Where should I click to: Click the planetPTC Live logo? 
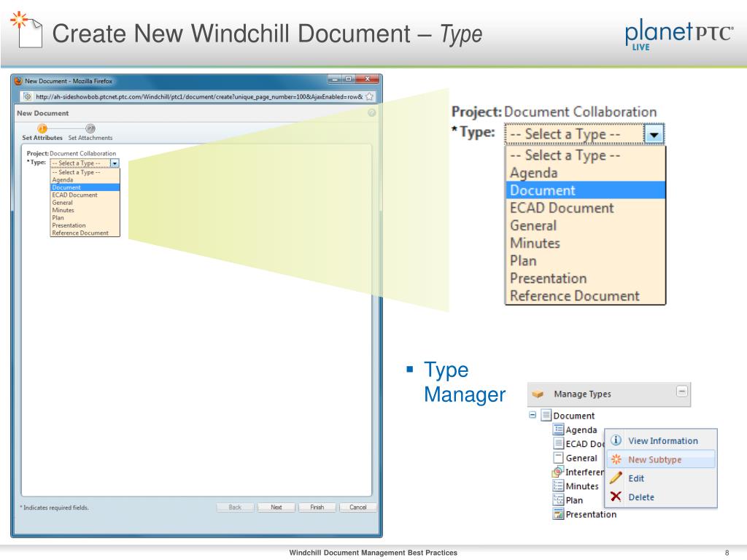click(679, 34)
